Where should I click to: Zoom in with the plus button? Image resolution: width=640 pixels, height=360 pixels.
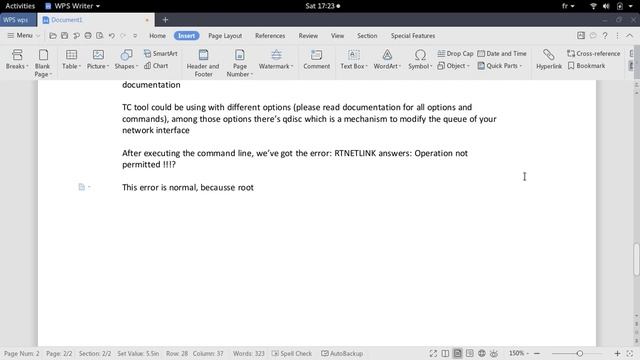pyautogui.click(x=617, y=353)
